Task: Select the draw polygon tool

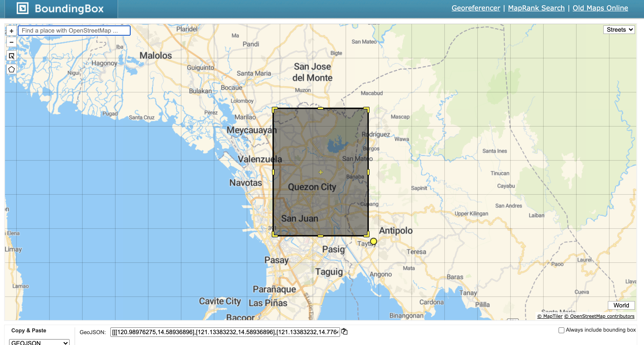Action: click(x=11, y=69)
